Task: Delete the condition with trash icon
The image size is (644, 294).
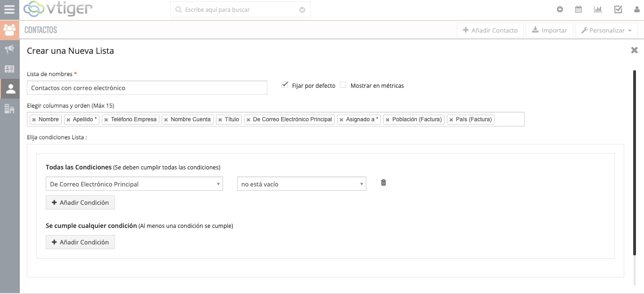Action: (383, 183)
